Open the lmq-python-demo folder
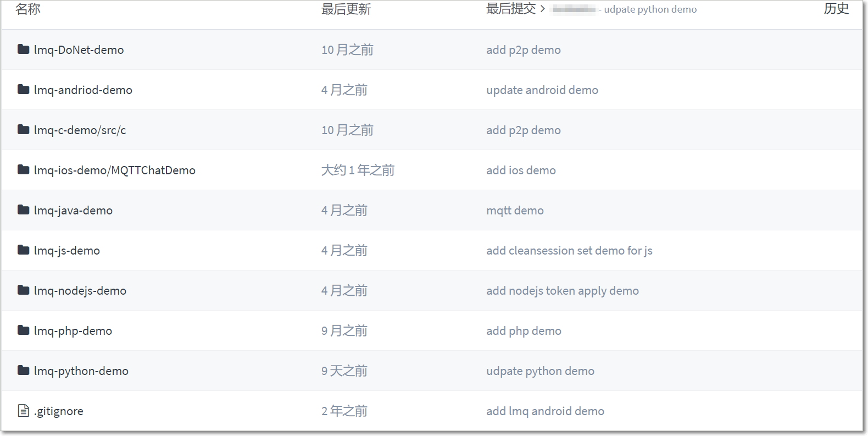Viewport: 868px width, 436px height. [x=81, y=371]
